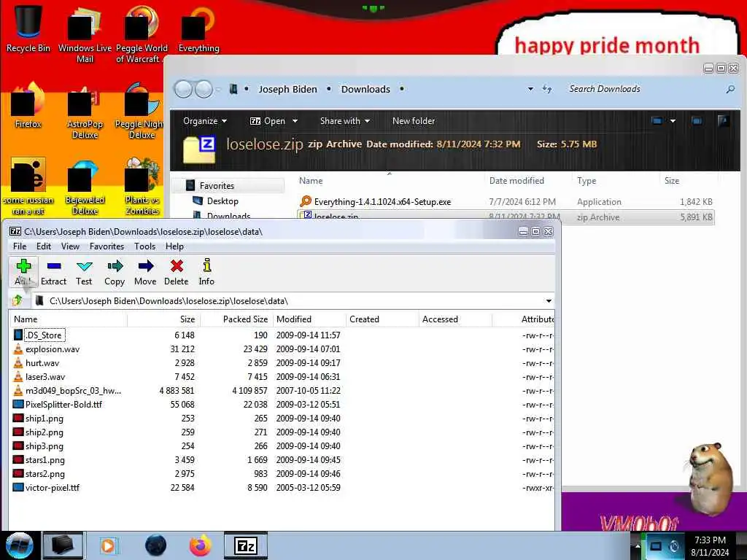Click the green Add button in 7-Zip
This screenshot has height=560, width=747.
(23, 272)
